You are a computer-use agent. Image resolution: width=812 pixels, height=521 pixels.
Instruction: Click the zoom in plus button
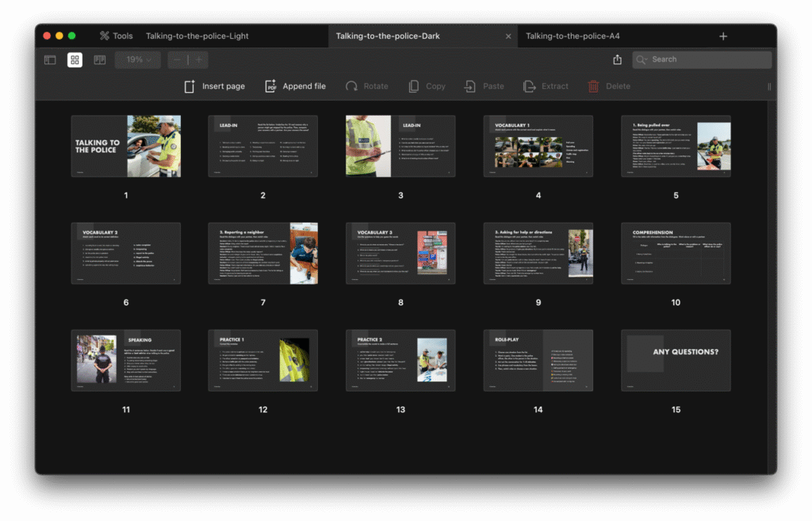click(198, 59)
